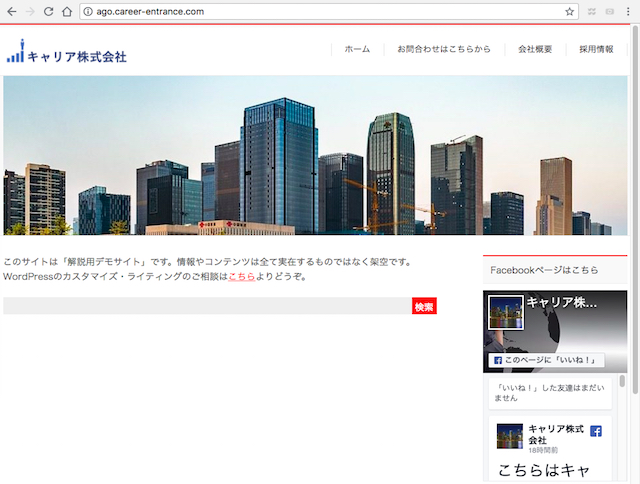Go to browser home page icon
This screenshot has height=484, width=640.
coord(67,11)
